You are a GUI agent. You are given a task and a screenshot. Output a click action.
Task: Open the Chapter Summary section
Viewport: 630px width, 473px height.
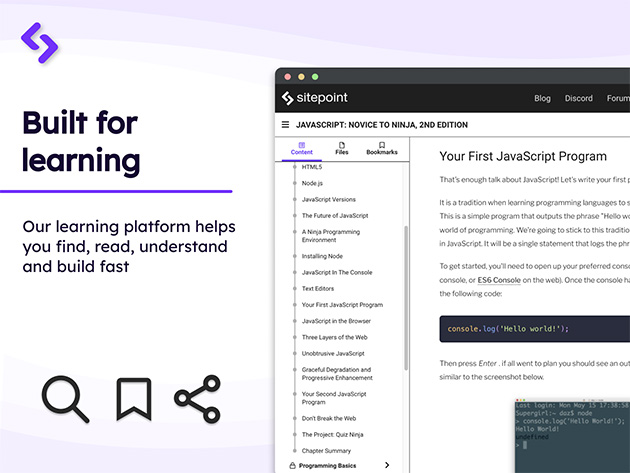pos(326,451)
